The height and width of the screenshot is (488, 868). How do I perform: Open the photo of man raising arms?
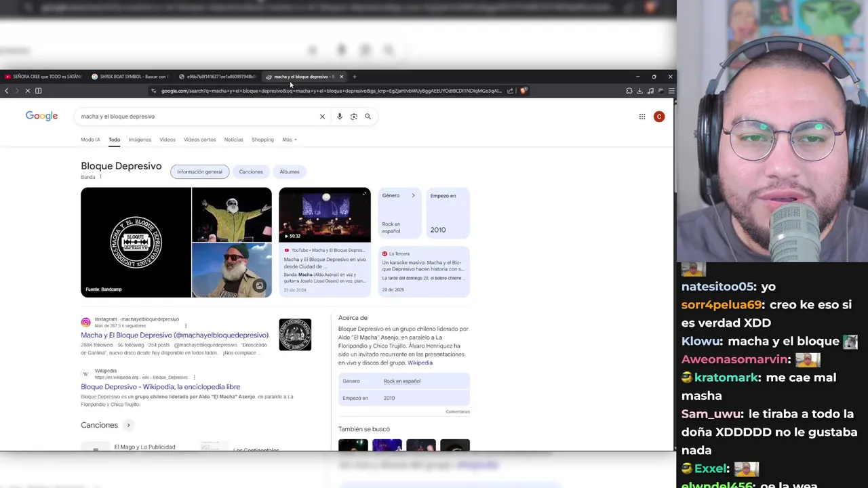(x=232, y=215)
